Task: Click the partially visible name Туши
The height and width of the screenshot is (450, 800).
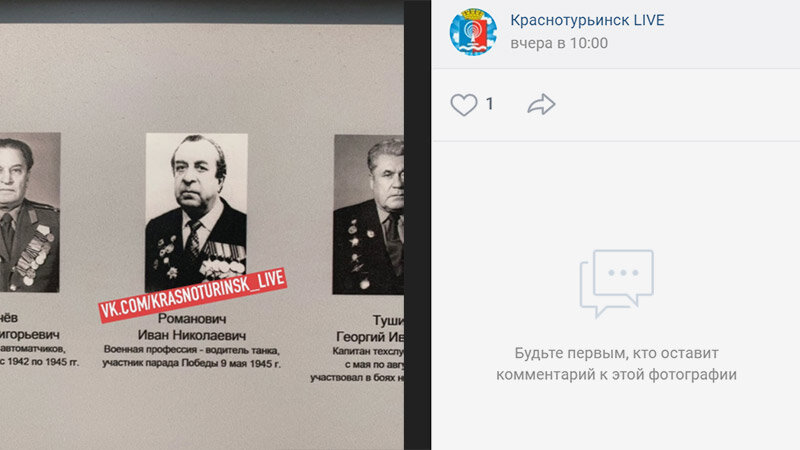Action: tap(388, 320)
